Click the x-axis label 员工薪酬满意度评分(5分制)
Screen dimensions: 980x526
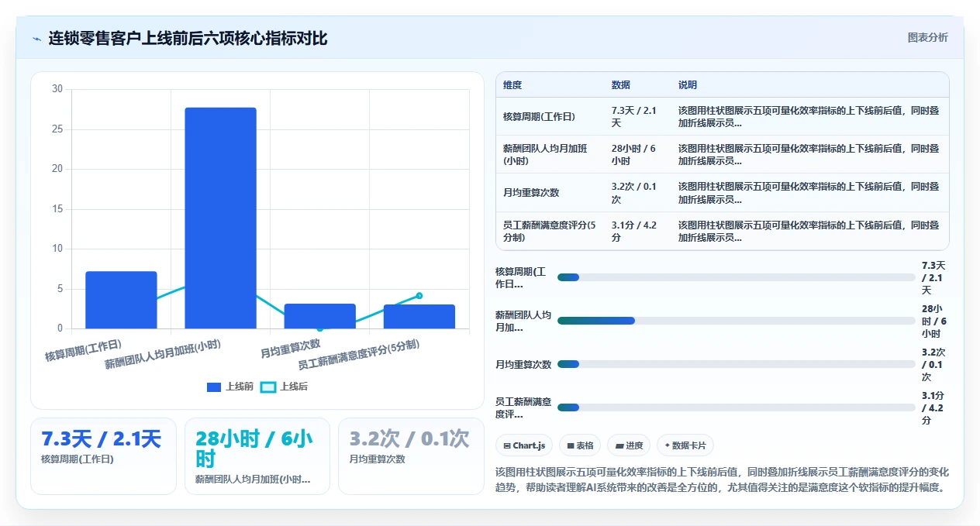pyautogui.click(x=359, y=354)
